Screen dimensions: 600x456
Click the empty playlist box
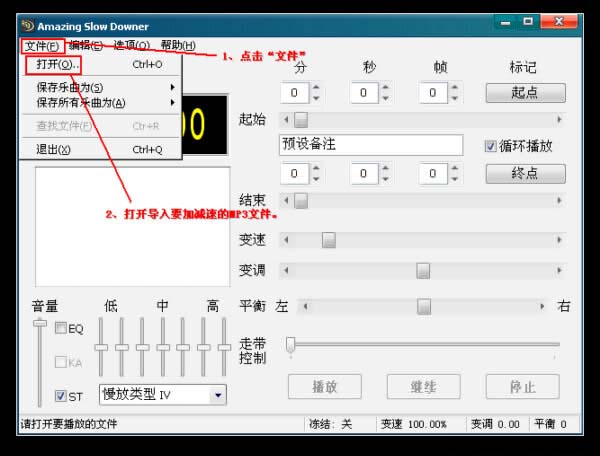(x=133, y=226)
